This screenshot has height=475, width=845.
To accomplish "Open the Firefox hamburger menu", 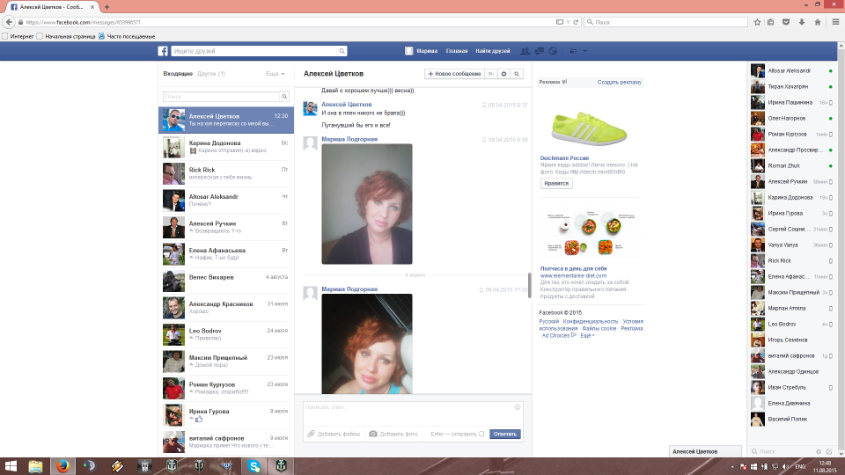I will 836,22.
